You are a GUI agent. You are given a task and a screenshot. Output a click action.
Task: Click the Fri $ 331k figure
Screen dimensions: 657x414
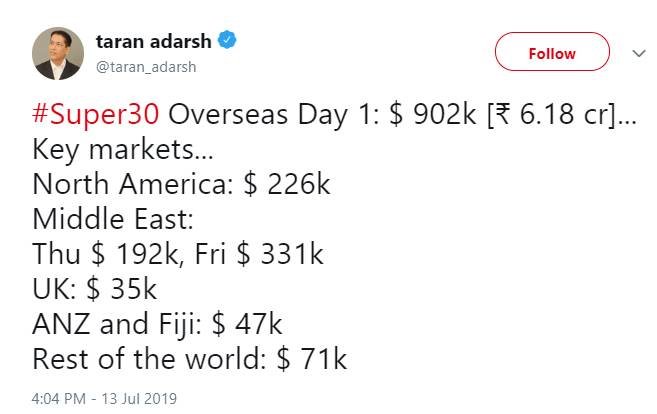(259, 254)
